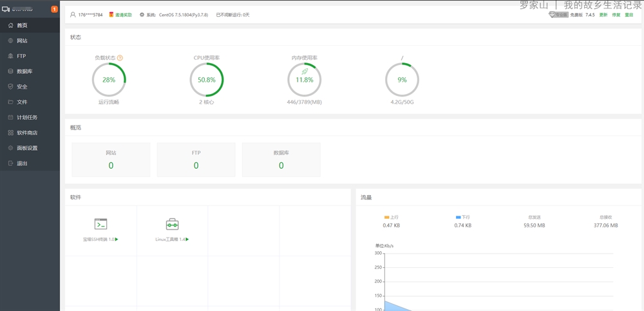The height and width of the screenshot is (311, 644).
Task: Open the 宝塔SSH终端 terminal icon
Action: (x=100, y=224)
